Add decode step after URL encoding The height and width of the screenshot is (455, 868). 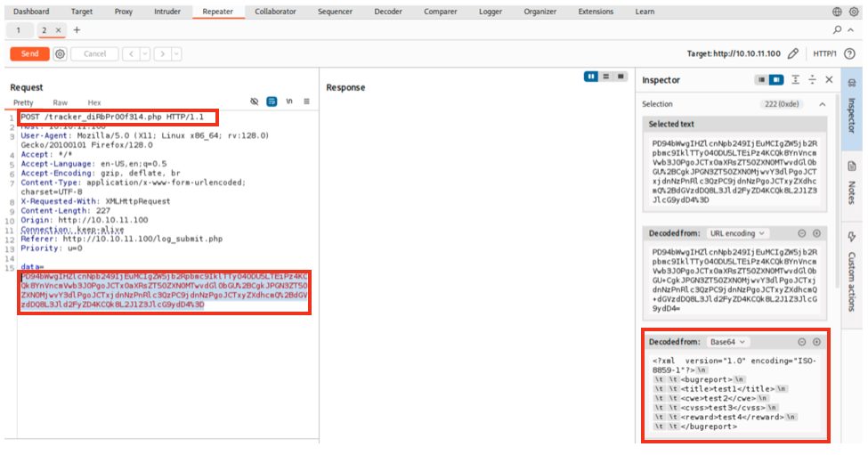(816, 233)
